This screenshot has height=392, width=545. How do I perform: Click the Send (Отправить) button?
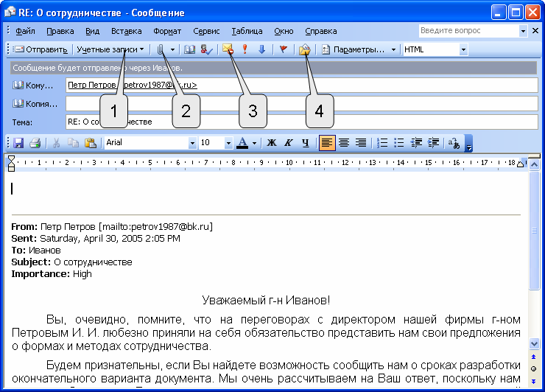(x=41, y=49)
